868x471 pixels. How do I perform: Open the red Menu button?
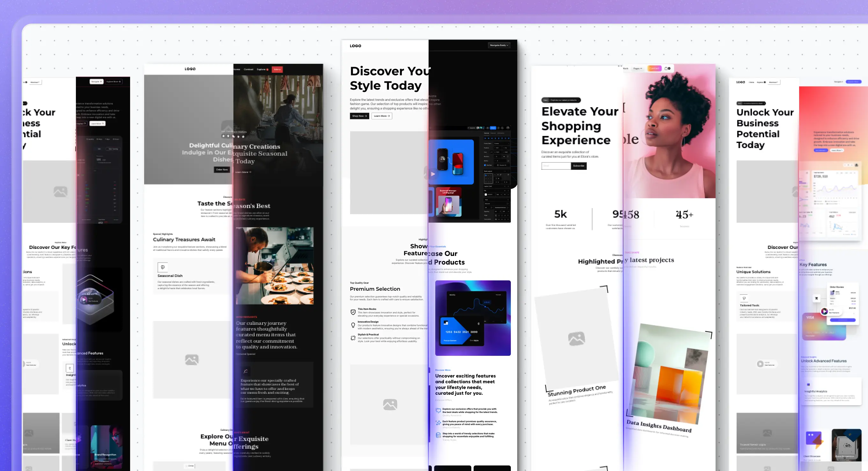pyautogui.click(x=277, y=70)
